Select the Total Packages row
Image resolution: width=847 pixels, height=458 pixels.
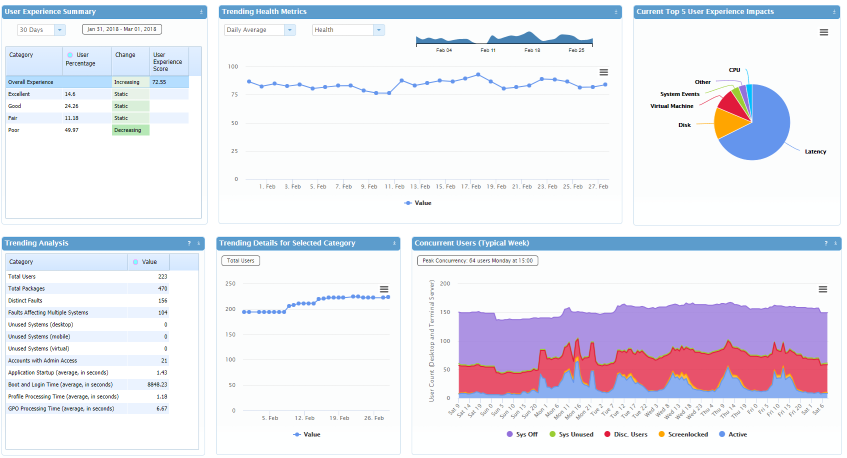88,288
